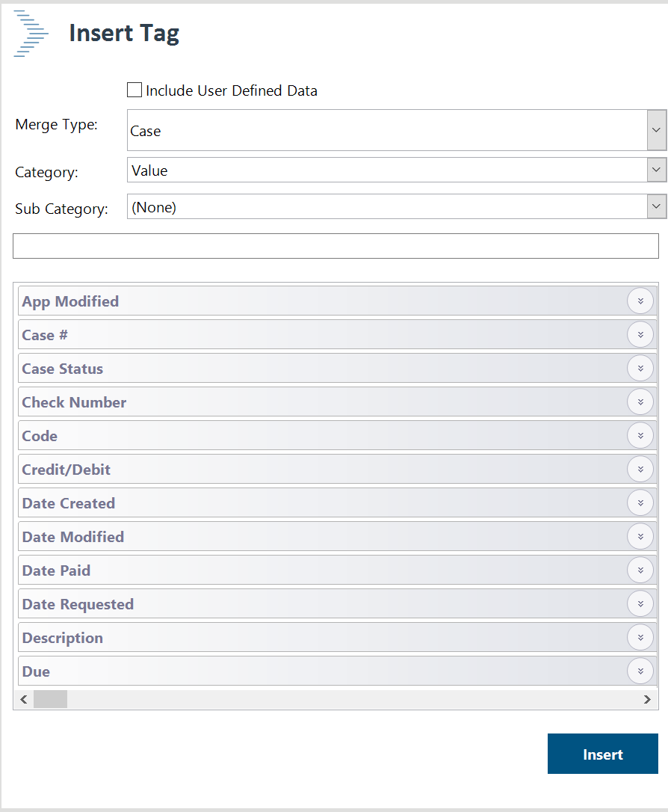Expand the Check Number chevron icon
The width and height of the screenshot is (668, 812).
point(640,402)
